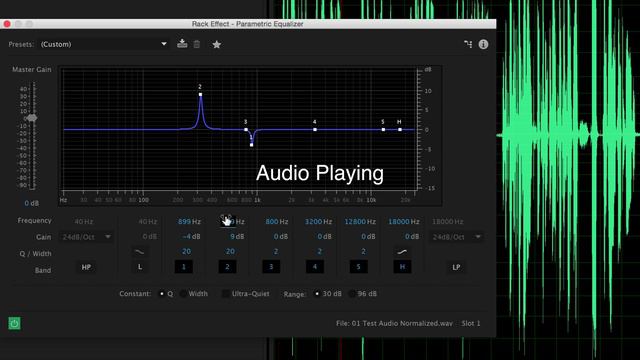The width and height of the screenshot is (640, 360).
Task: Click the 800 Hz frequency field
Action: pos(276,222)
